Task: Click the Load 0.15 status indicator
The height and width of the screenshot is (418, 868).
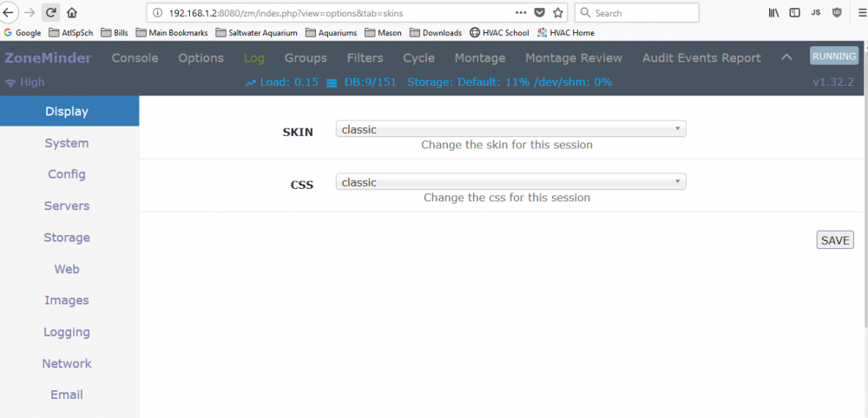Action: (x=282, y=82)
